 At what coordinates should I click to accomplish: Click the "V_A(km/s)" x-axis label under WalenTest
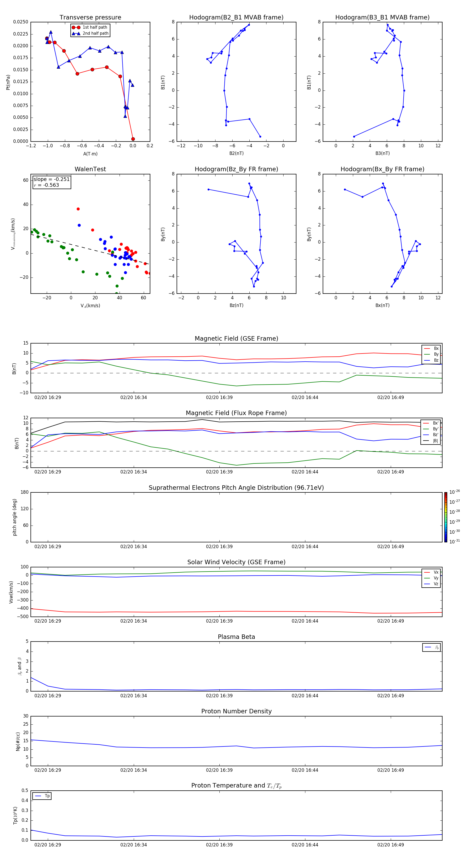90,306
